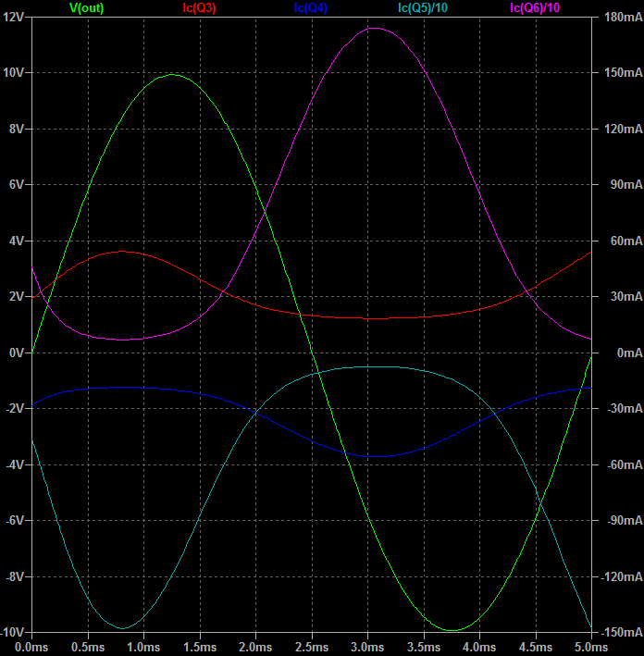The image size is (644, 656).
Task: Select the Ic(Q6)/10 trace label
Action: click(x=535, y=8)
